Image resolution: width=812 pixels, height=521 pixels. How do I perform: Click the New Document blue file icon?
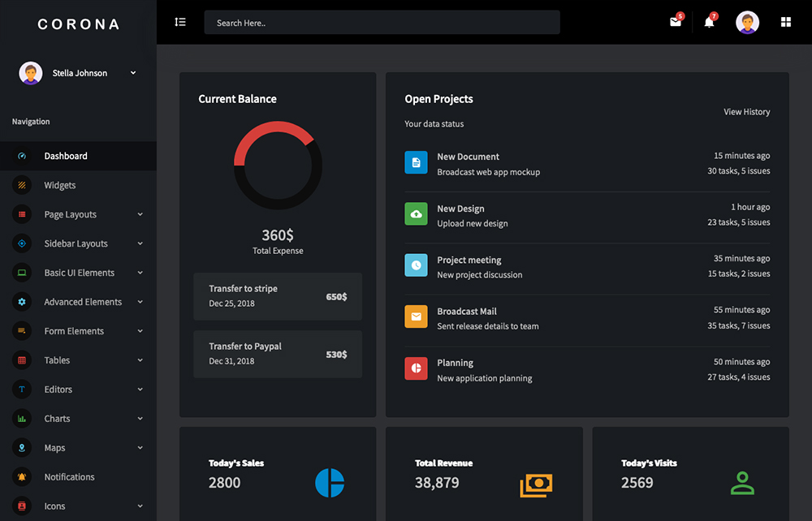click(x=416, y=162)
